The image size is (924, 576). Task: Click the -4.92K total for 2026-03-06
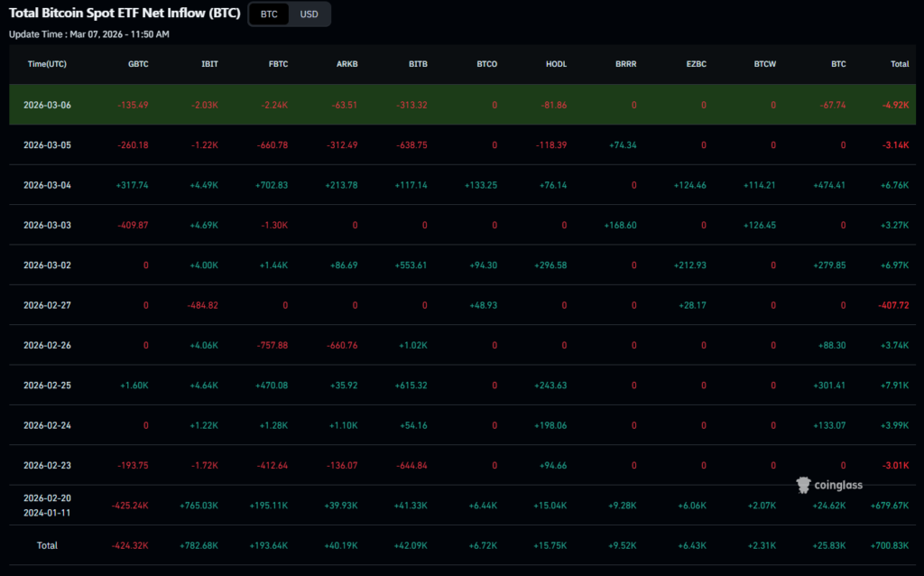click(895, 105)
